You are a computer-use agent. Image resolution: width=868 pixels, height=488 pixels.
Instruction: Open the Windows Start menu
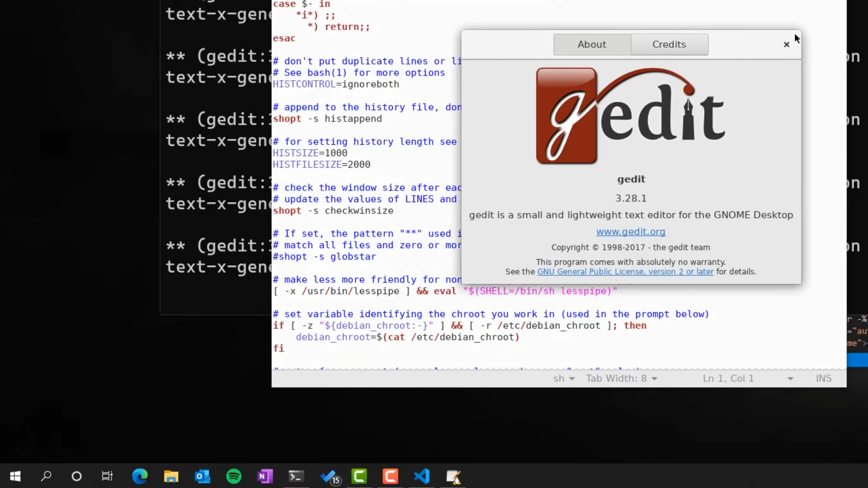point(15,476)
